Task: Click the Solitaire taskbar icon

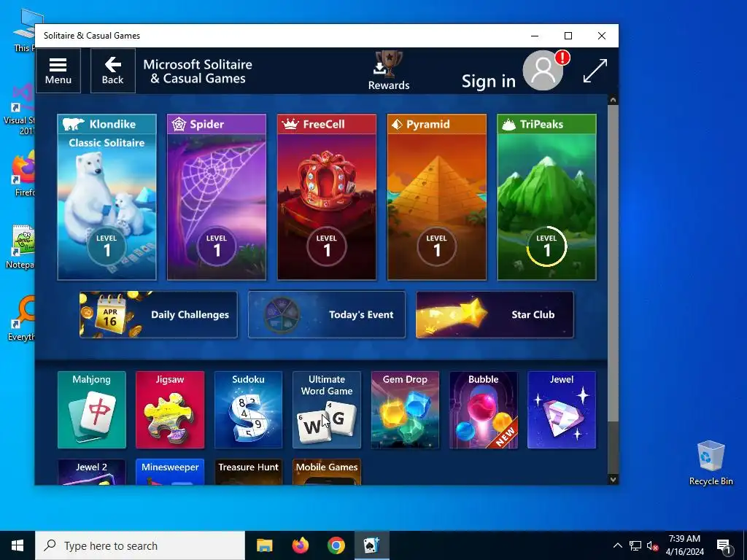Action: (371, 545)
